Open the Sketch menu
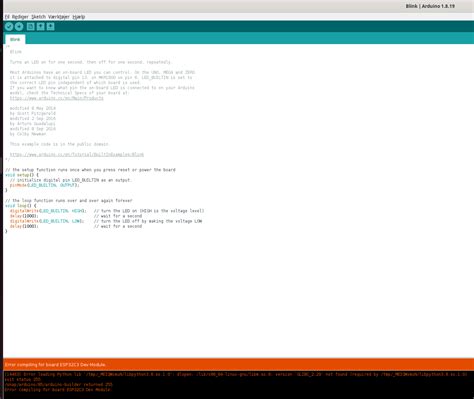The image size is (474, 399). pos(38,17)
